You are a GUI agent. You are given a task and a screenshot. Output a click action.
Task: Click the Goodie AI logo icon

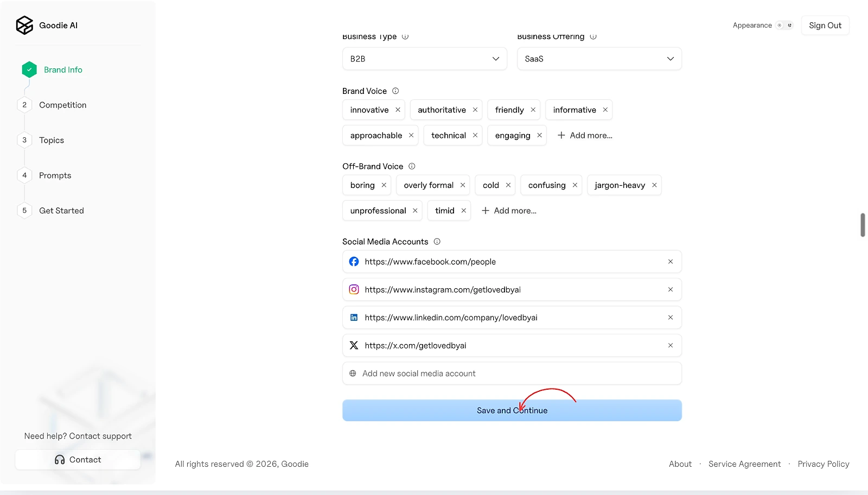[x=24, y=25]
